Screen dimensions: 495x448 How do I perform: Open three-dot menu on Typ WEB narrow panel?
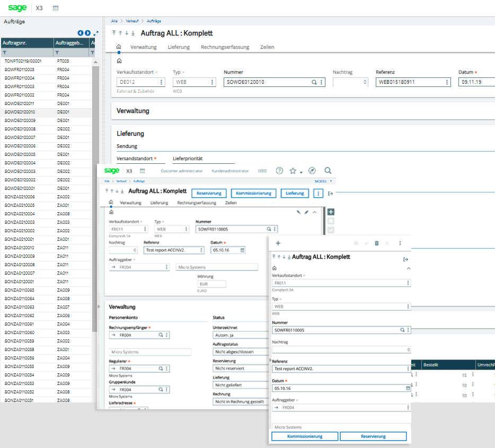click(x=408, y=306)
